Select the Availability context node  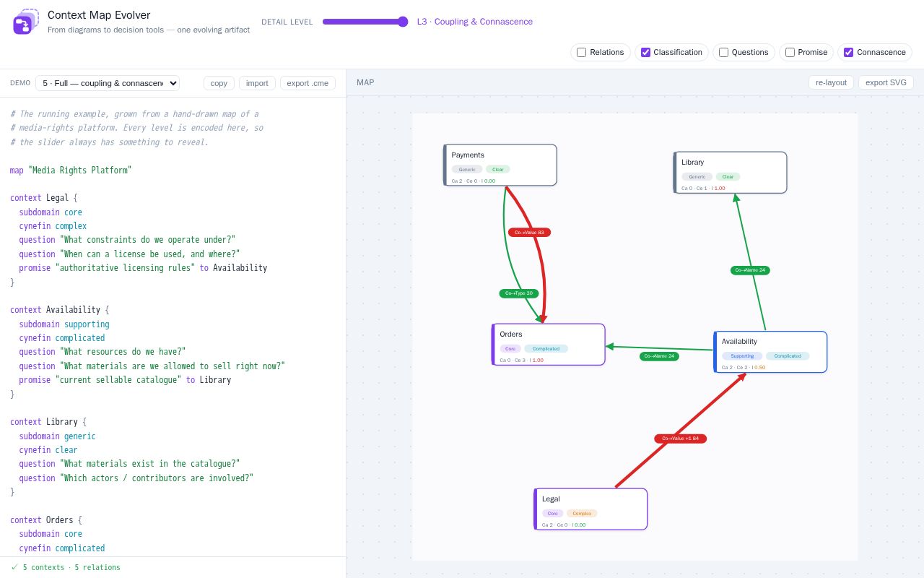click(770, 352)
